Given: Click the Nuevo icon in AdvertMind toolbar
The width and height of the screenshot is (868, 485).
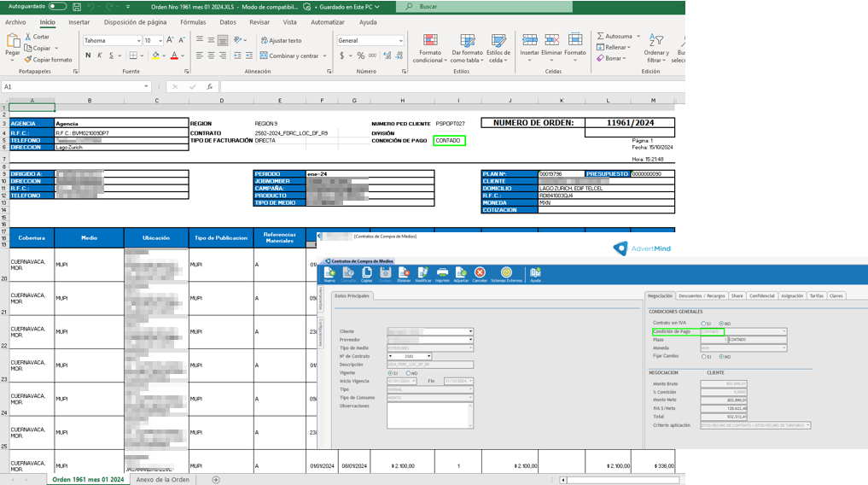Looking at the screenshot, I should (329, 274).
